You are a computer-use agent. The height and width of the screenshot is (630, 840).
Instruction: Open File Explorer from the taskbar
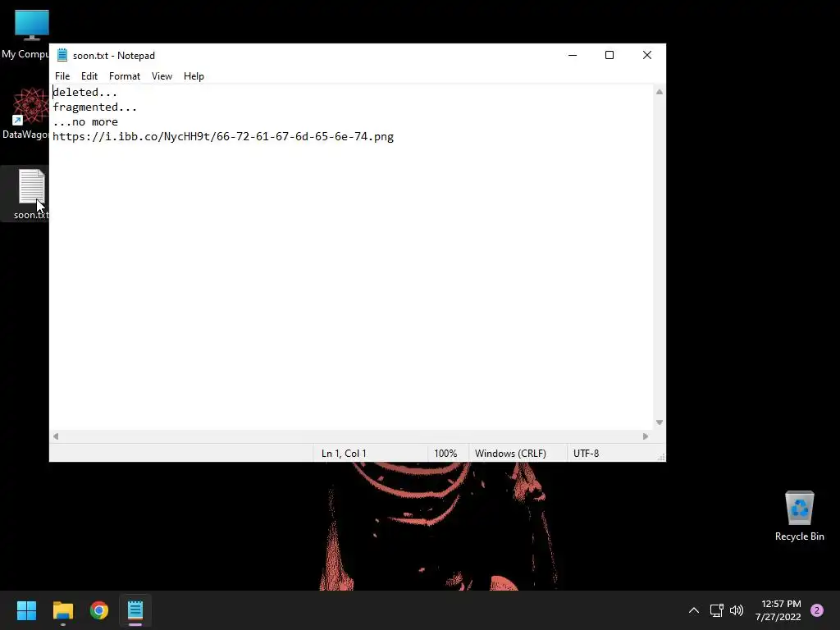[x=62, y=610]
